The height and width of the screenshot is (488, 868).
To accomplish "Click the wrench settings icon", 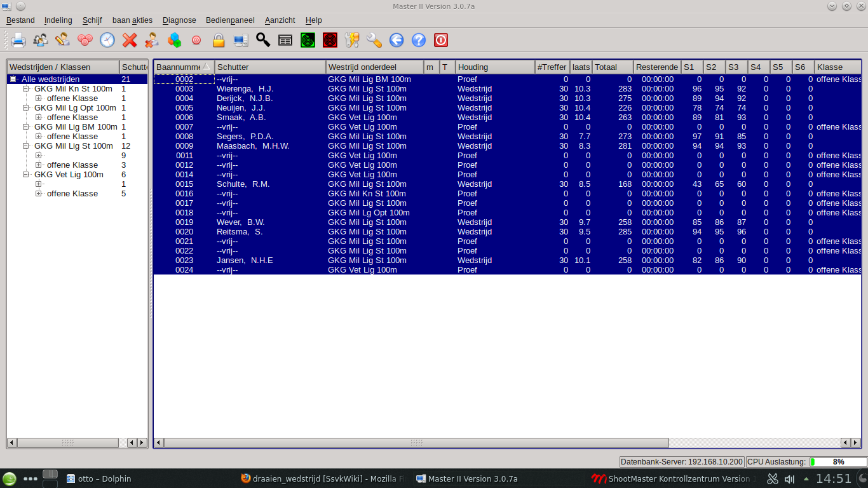I will [374, 41].
